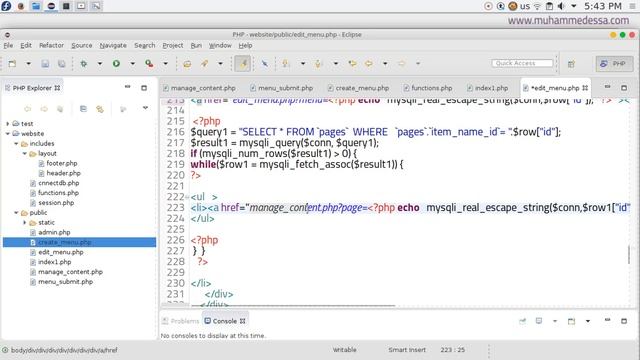Click the External Tools run icon
640x360 pixels.
pyautogui.click(x=149, y=64)
